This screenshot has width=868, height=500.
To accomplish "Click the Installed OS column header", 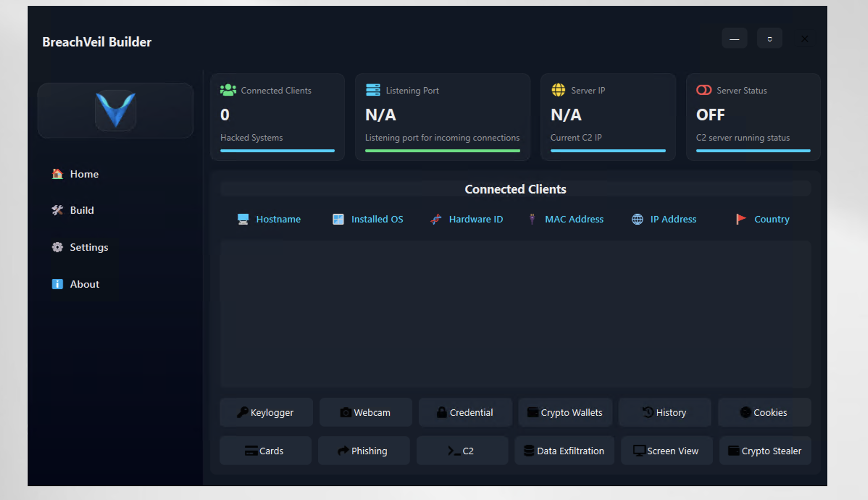I will pos(377,219).
